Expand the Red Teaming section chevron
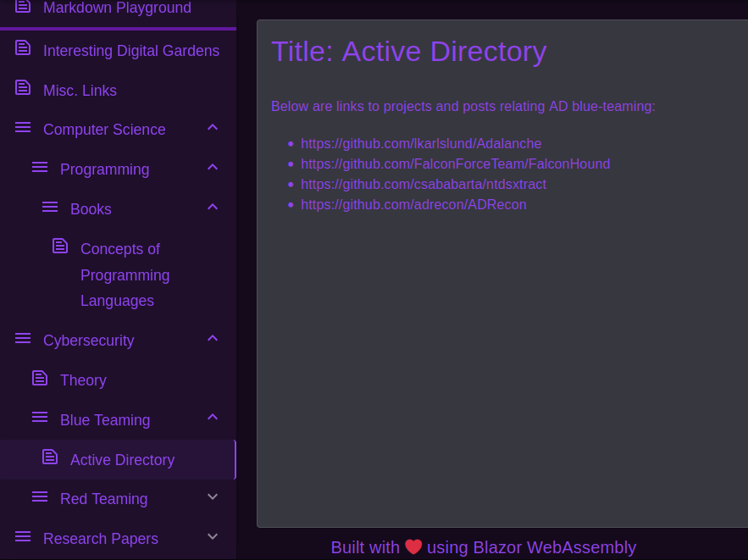 (x=213, y=497)
